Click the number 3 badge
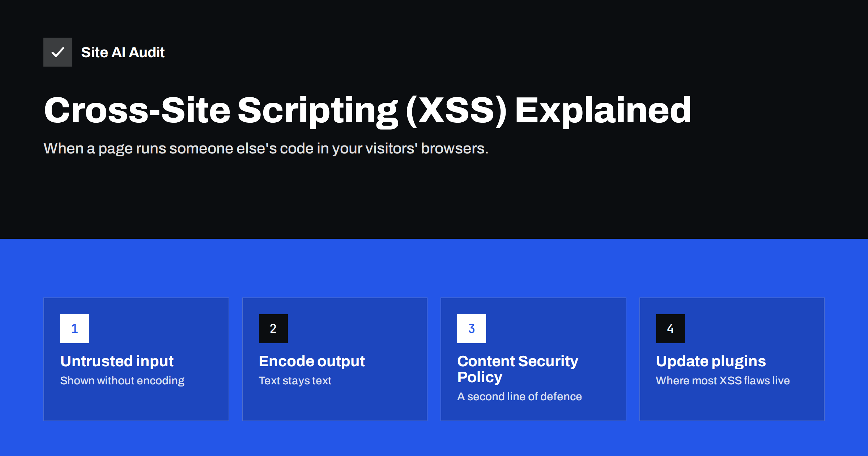 (x=472, y=329)
